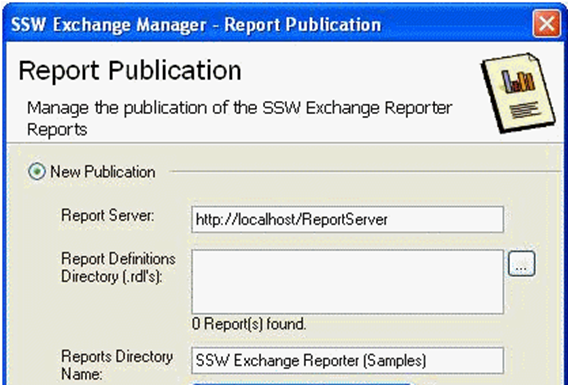Click the 'Report Publication' heading
Screen dimensions: 569x386
click(130, 70)
